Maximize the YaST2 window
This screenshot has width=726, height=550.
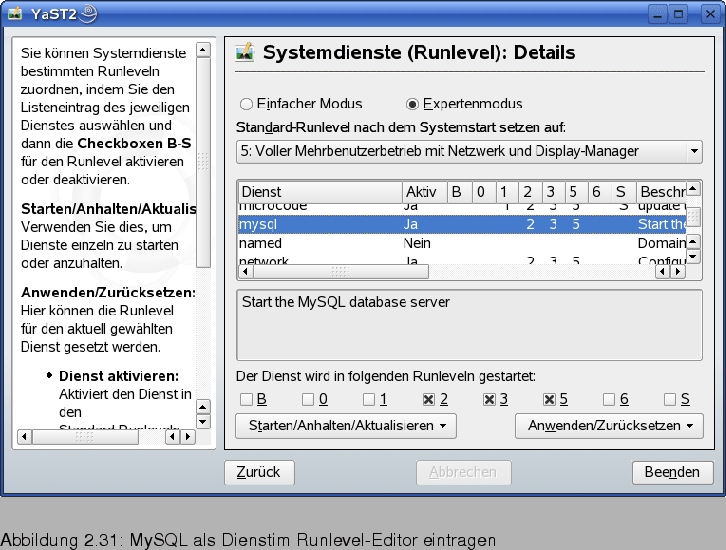pyautogui.click(x=679, y=14)
